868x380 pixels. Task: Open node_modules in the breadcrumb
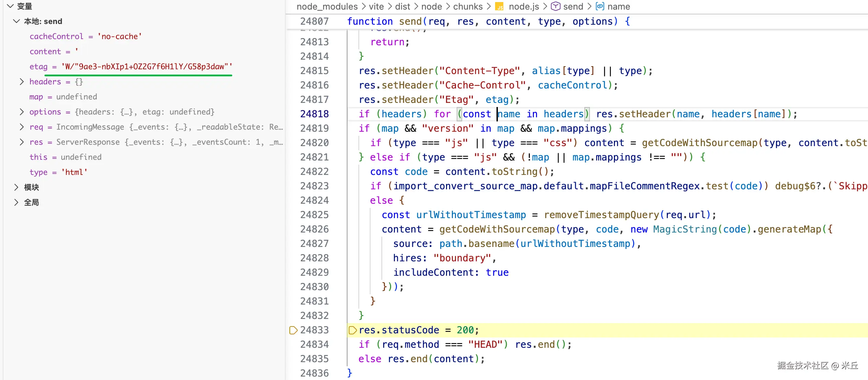coord(327,7)
